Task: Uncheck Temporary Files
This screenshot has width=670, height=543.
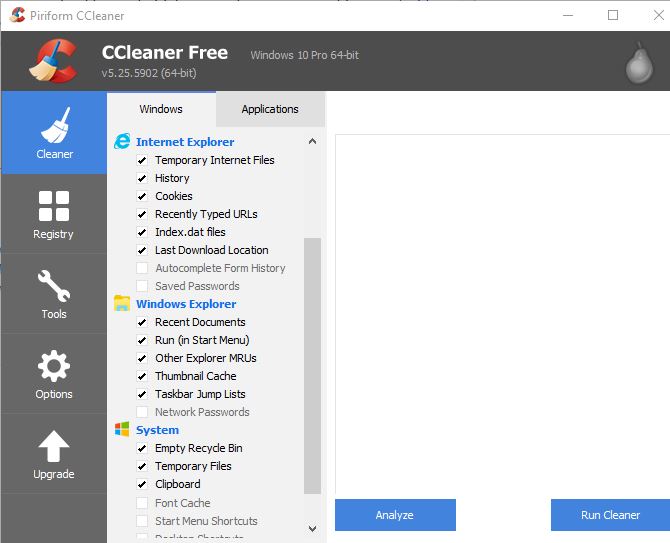Action: [x=142, y=466]
